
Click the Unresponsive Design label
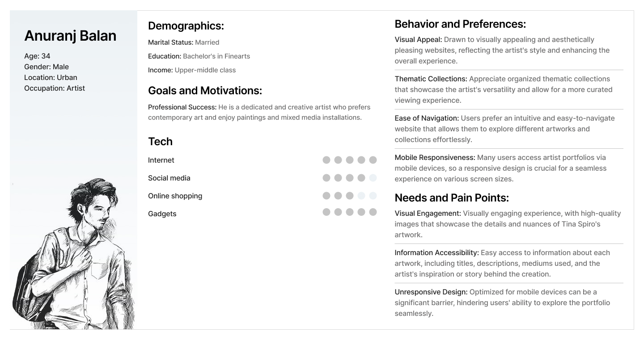tap(431, 292)
